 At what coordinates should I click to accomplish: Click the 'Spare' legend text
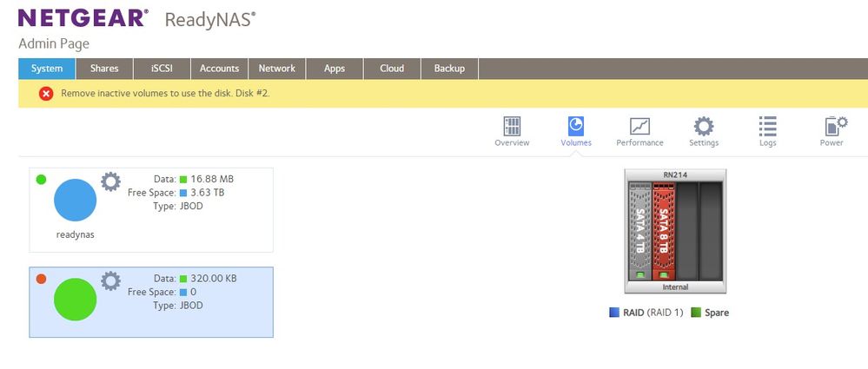(x=717, y=313)
